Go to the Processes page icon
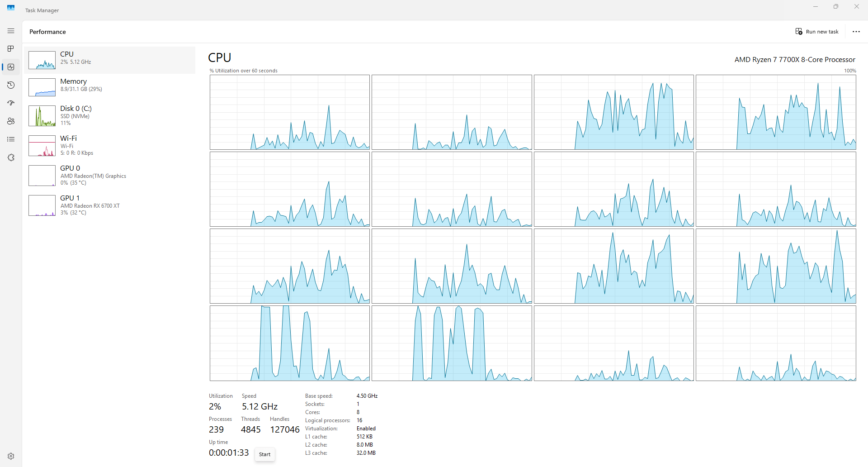The image size is (868, 467). point(11,49)
